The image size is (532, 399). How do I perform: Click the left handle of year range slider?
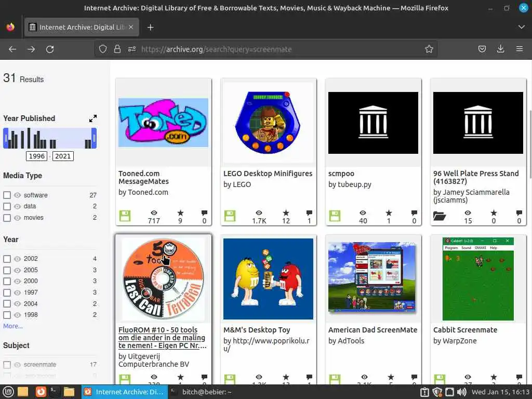5,138
